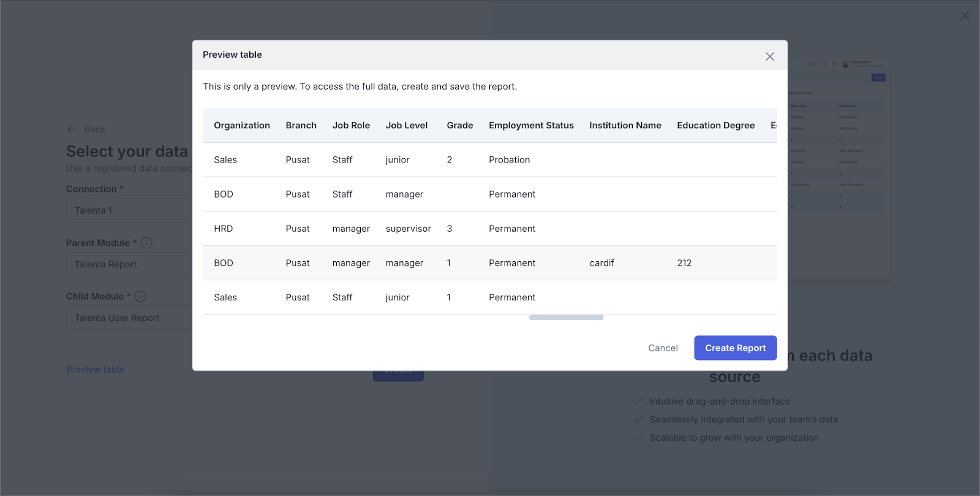The height and width of the screenshot is (496, 980).
Task: Click the Employment Status column header
Action: 531,125
